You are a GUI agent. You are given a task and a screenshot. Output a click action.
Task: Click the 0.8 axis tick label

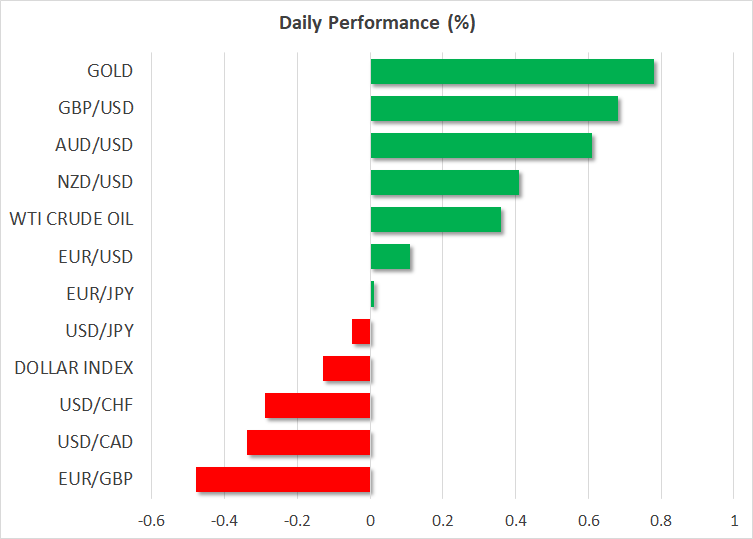coord(662,521)
